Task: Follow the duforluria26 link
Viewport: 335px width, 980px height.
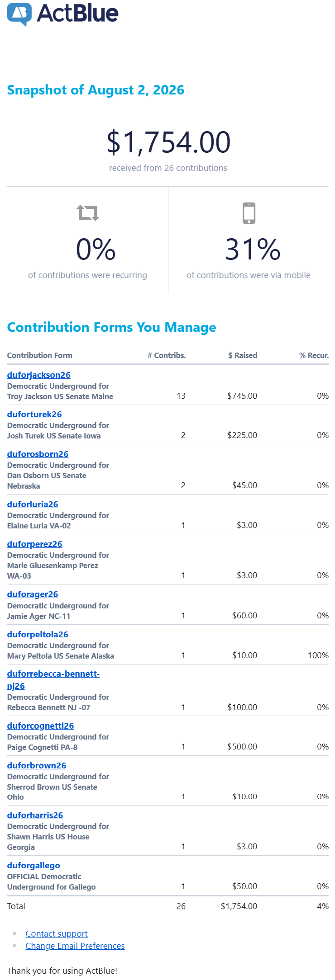Action: pyautogui.click(x=33, y=504)
